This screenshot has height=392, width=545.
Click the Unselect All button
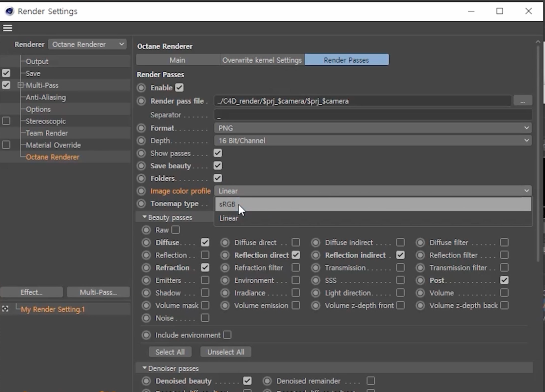pyautogui.click(x=226, y=352)
